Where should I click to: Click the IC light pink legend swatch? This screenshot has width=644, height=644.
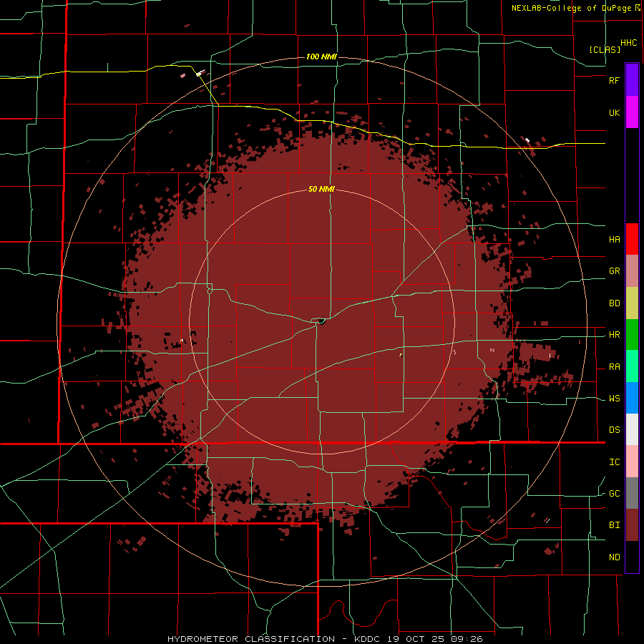[632, 462]
